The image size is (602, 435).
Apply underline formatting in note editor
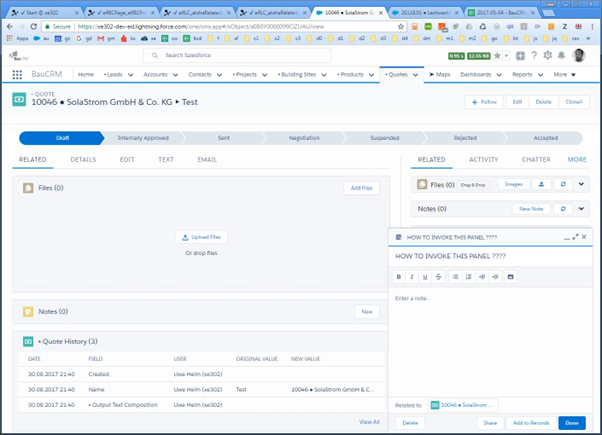pyautogui.click(x=425, y=276)
